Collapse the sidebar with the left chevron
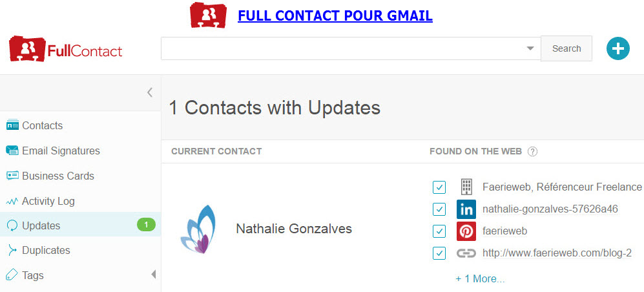The height and width of the screenshot is (292, 644). (150, 92)
